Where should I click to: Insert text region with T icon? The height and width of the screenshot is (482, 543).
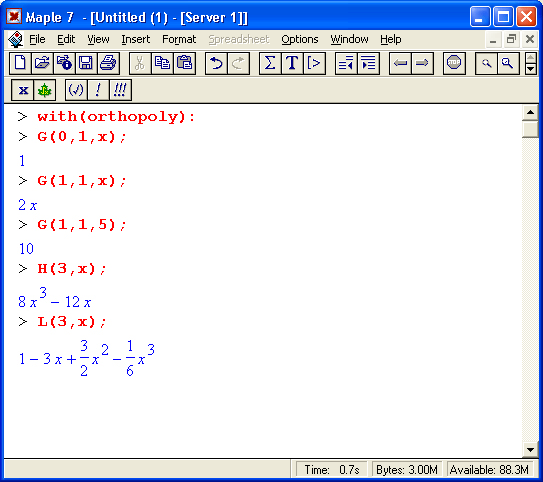tap(292, 63)
